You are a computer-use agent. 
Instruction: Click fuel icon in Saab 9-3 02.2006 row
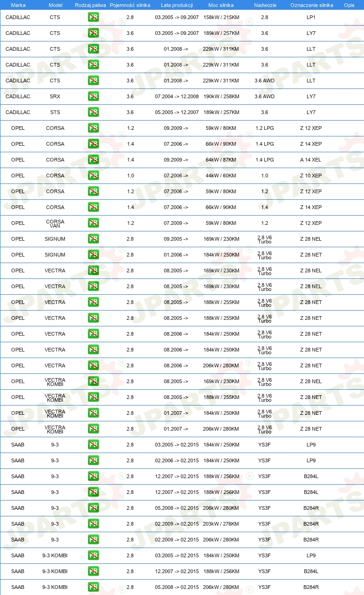coord(93,460)
